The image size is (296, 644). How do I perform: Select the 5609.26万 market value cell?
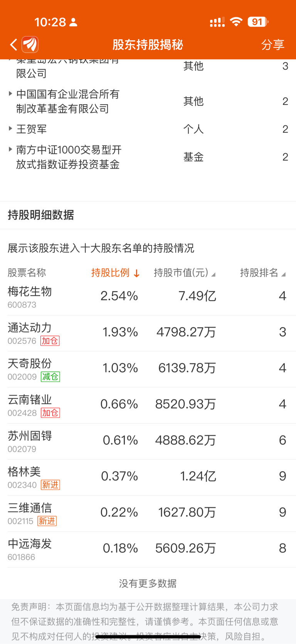point(185,548)
